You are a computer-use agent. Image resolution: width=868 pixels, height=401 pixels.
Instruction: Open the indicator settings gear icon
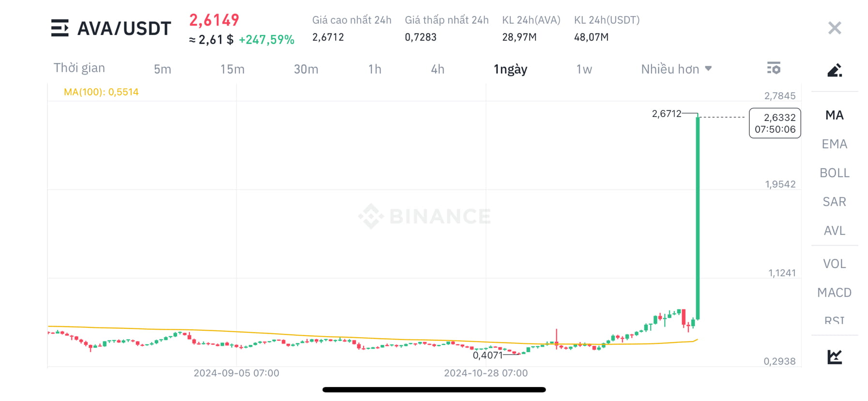(x=774, y=68)
